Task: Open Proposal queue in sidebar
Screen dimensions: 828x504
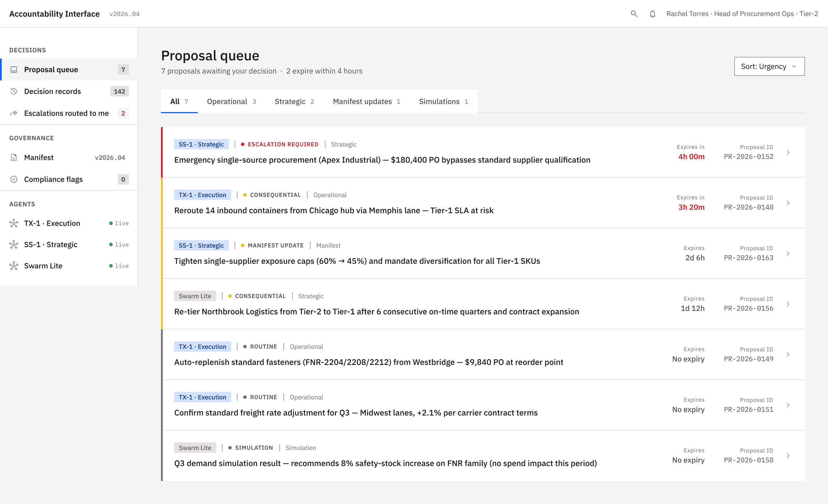Action: tap(69, 70)
